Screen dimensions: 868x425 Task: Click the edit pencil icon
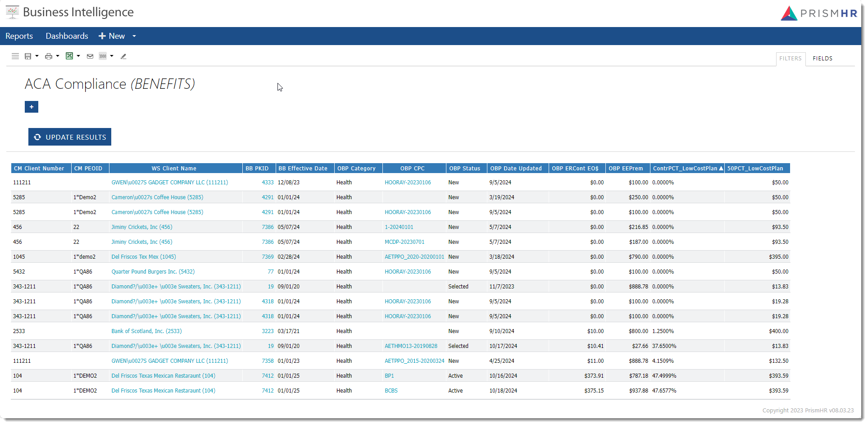pyautogui.click(x=123, y=56)
